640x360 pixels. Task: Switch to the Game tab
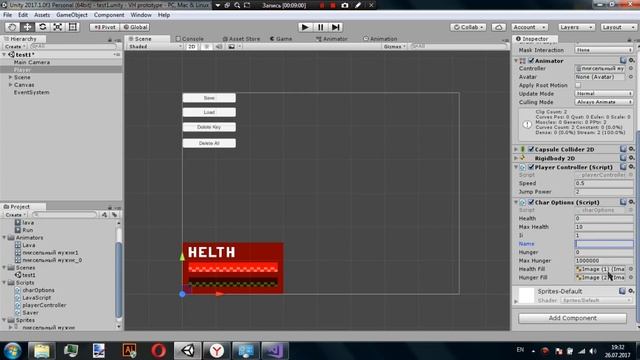tap(281, 39)
